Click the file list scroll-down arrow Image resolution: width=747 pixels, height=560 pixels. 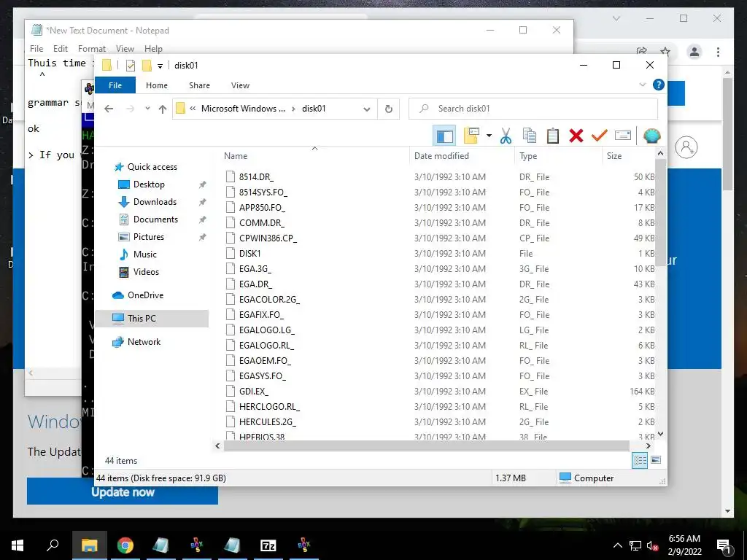click(x=660, y=434)
